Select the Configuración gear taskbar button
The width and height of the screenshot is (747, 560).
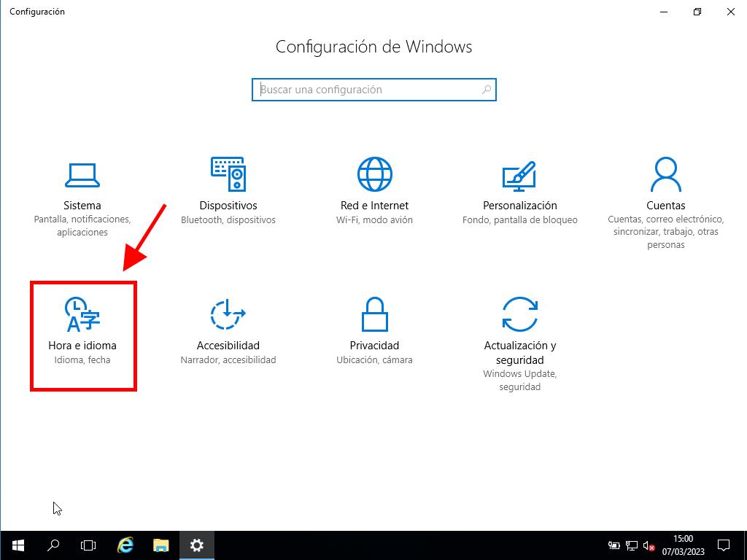coord(197,545)
